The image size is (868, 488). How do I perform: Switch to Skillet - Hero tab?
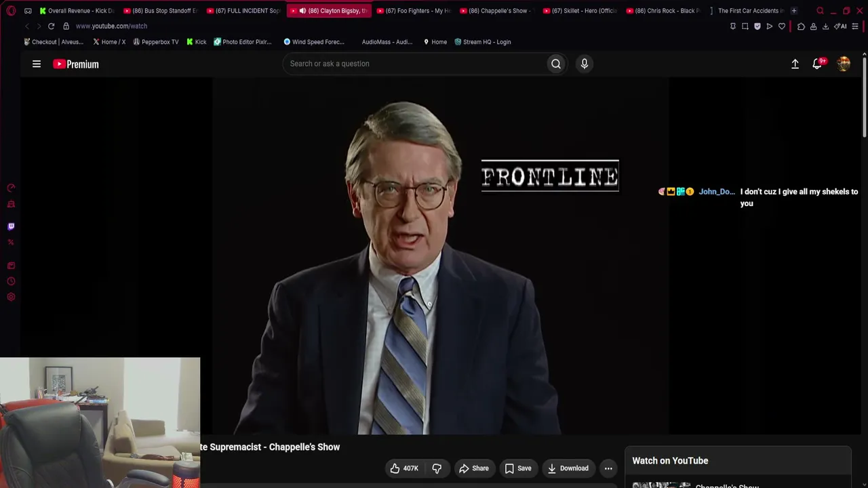(580, 11)
